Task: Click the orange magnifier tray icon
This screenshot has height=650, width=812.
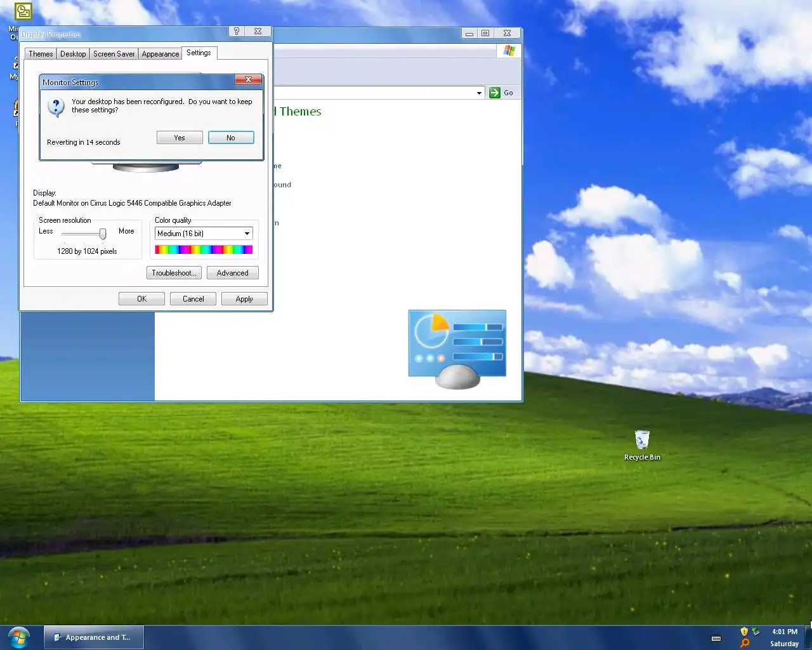Action: click(x=745, y=643)
